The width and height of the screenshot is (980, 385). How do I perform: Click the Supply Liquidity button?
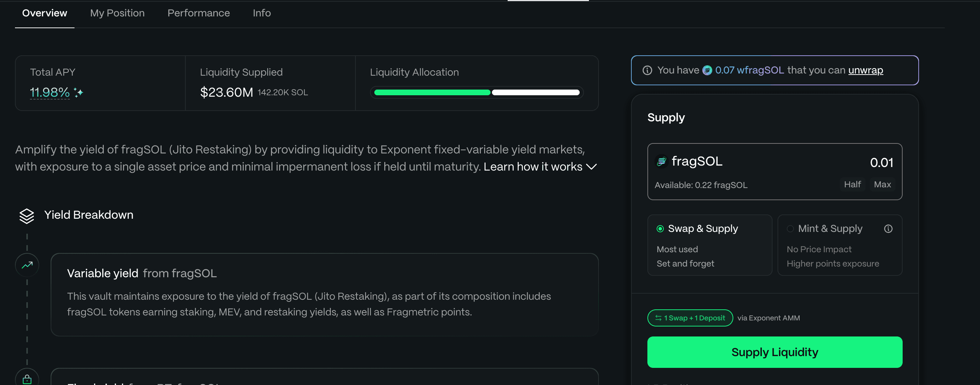(x=775, y=352)
